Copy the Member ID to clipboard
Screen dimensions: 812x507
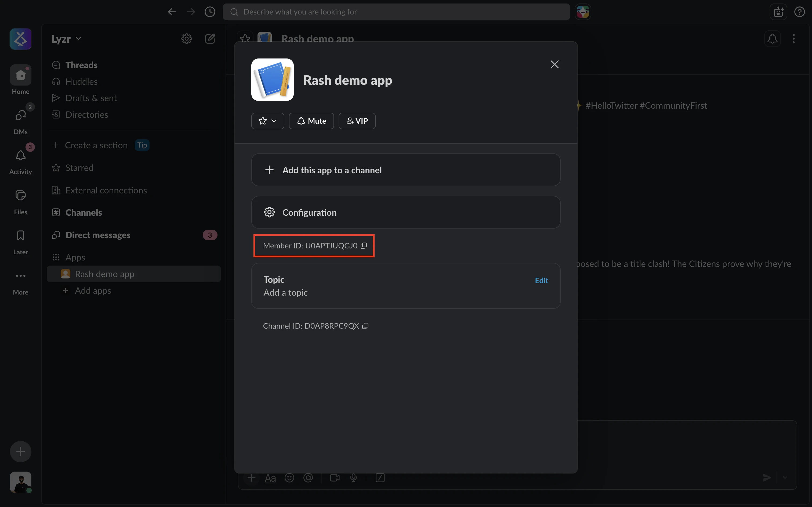(x=364, y=246)
